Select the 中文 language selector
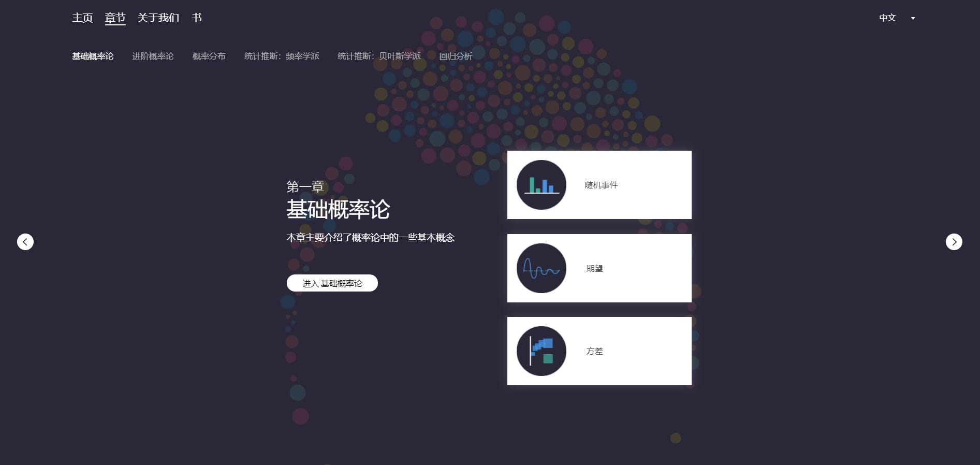The width and height of the screenshot is (980, 465). (x=887, y=18)
